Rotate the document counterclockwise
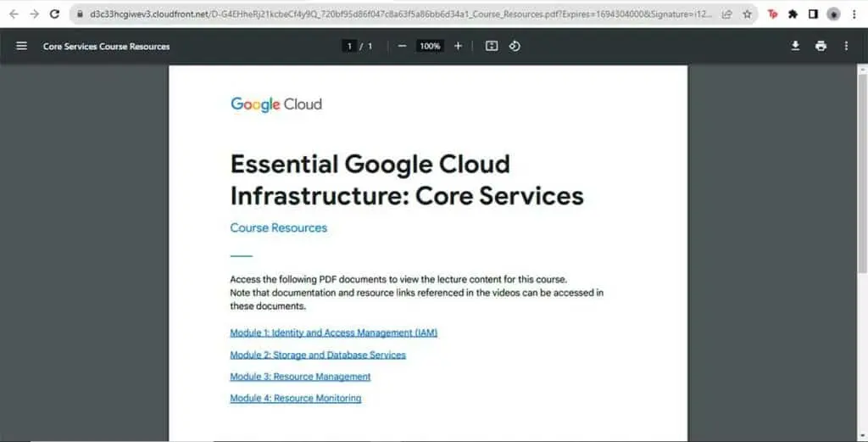This screenshot has width=868, height=442. click(515, 46)
